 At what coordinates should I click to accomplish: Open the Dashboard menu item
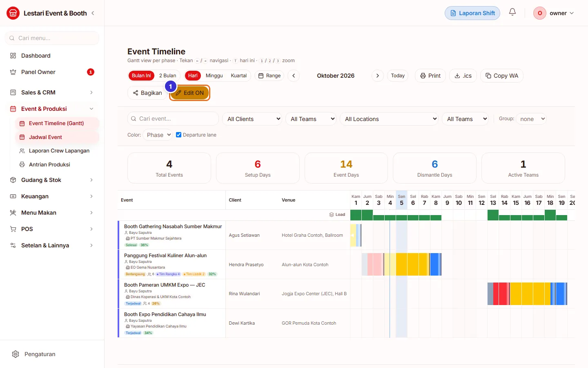coord(52,56)
